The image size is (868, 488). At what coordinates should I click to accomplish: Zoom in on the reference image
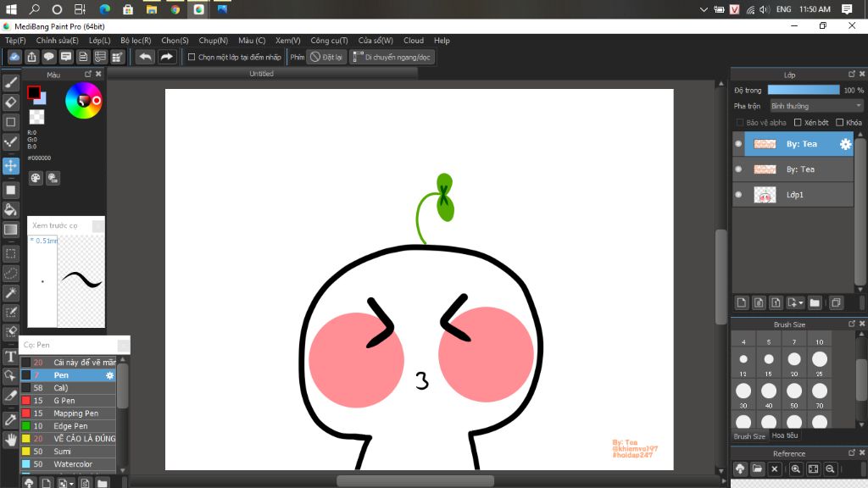click(795, 469)
